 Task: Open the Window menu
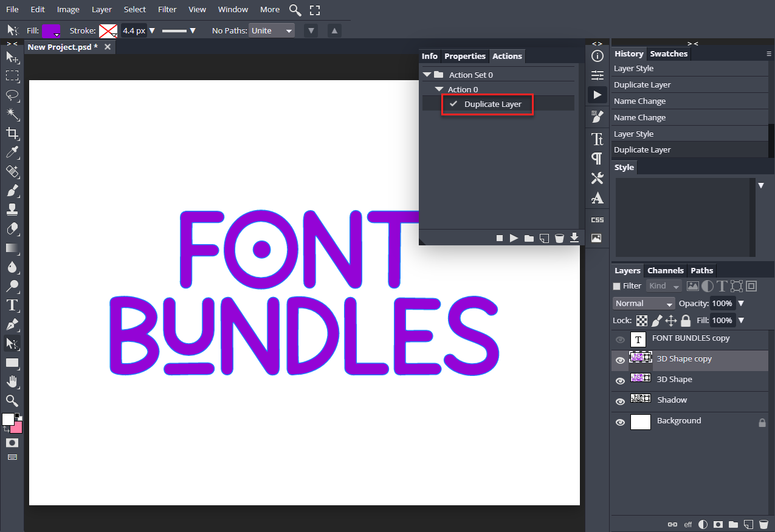pos(233,10)
